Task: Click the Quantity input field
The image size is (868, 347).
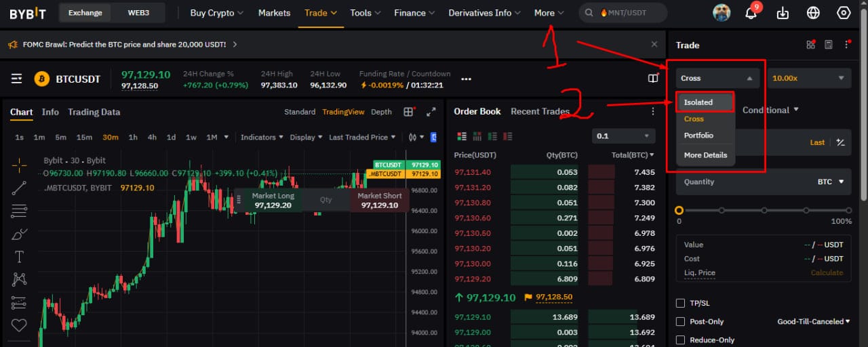Action: pyautogui.click(x=764, y=182)
